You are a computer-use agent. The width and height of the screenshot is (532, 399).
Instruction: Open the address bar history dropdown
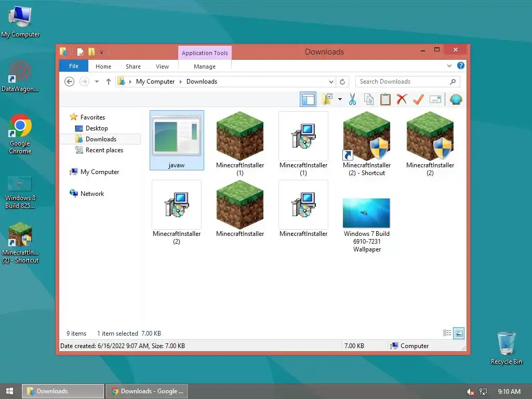[331, 82]
